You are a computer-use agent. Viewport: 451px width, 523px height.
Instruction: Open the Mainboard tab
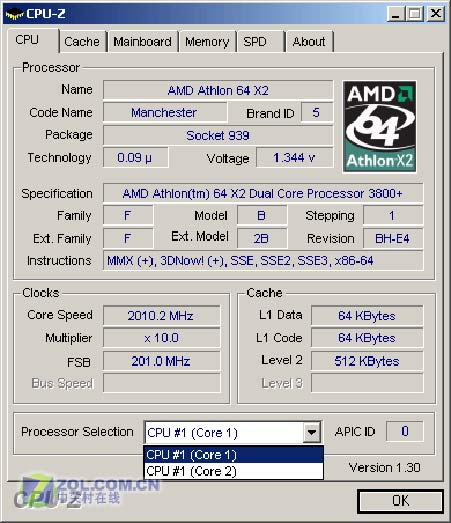pyautogui.click(x=142, y=42)
